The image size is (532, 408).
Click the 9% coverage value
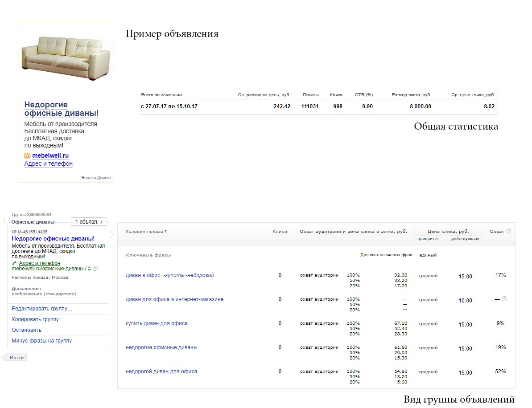pos(500,323)
